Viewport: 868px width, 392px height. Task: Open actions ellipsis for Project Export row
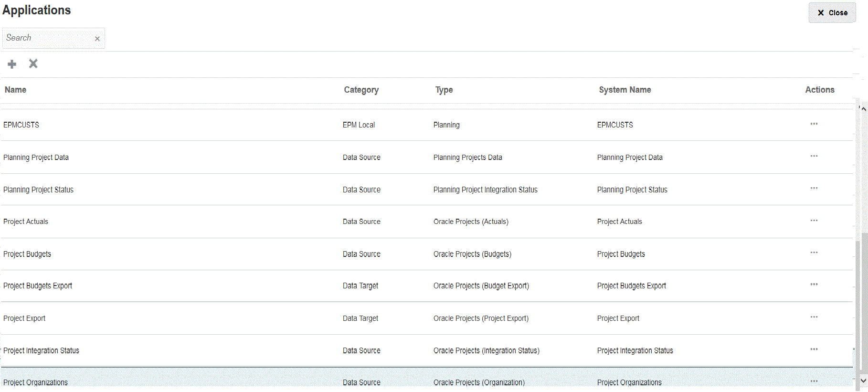[814, 317]
